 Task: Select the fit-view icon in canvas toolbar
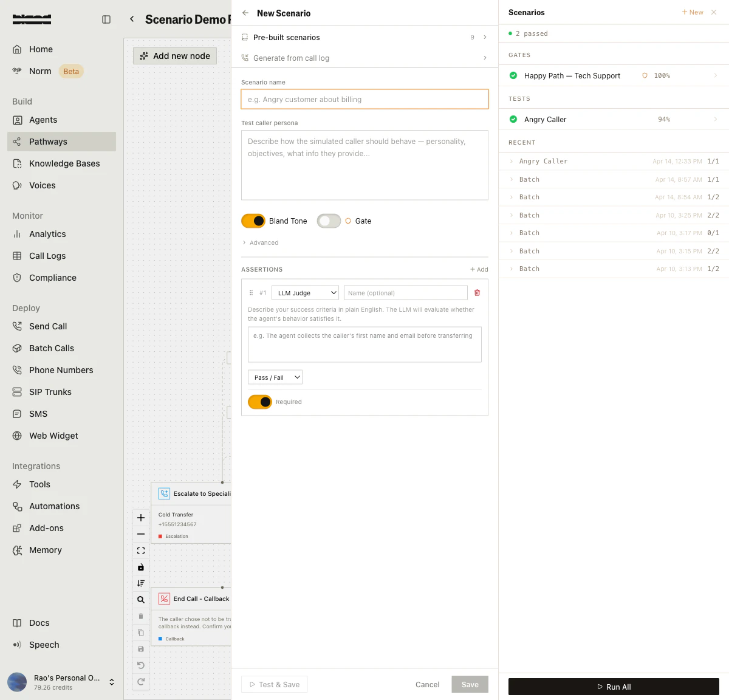point(140,551)
